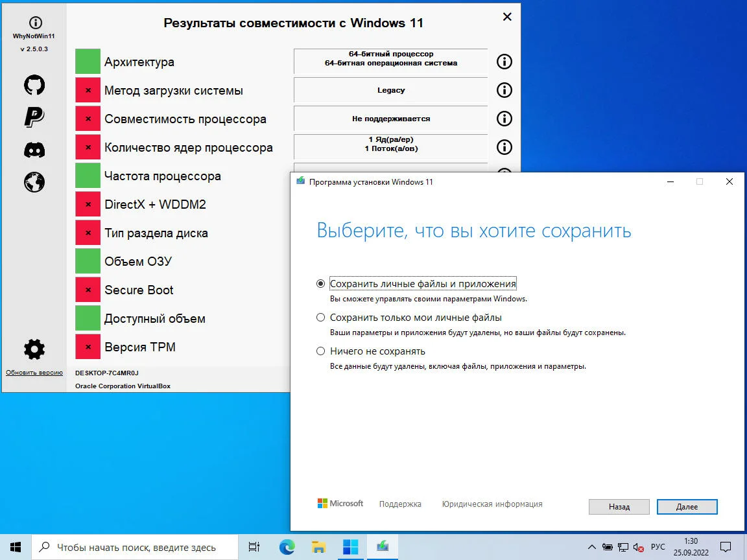Screen dimensions: 747x560
Task: Open the globe website icon in WhyNotWin11
Action: [34, 182]
